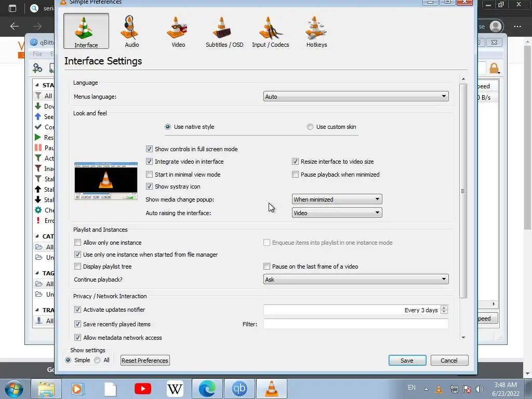Click scroll down arrow in preferences

point(463,338)
